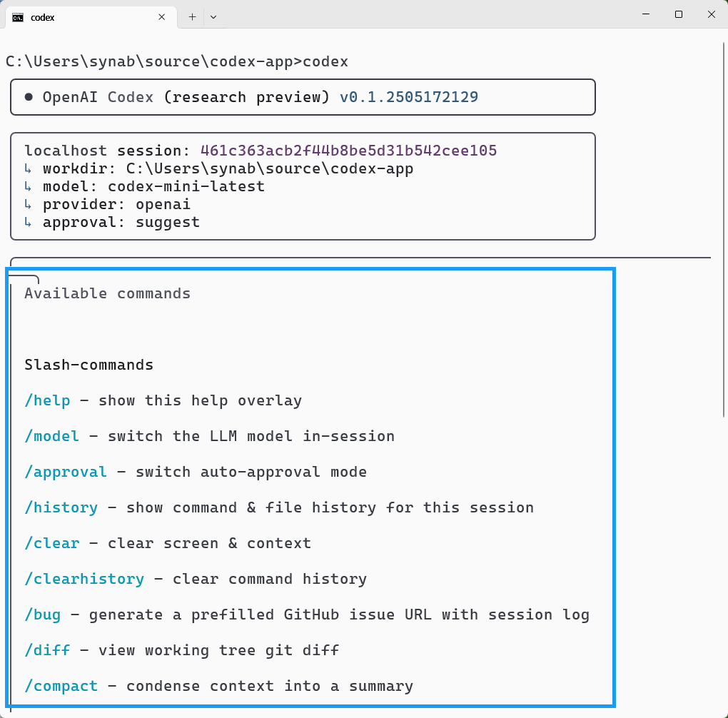
Task: Click the session ID 461c363acb2f44b8be5d31b542cee105
Action: click(x=349, y=151)
